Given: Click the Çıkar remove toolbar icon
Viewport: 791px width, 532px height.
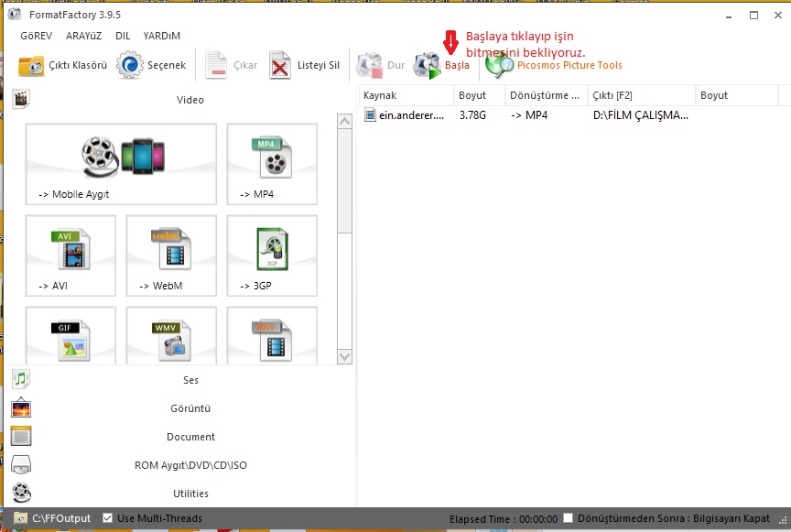Looking at the screenshot, I should coord(216,66).
